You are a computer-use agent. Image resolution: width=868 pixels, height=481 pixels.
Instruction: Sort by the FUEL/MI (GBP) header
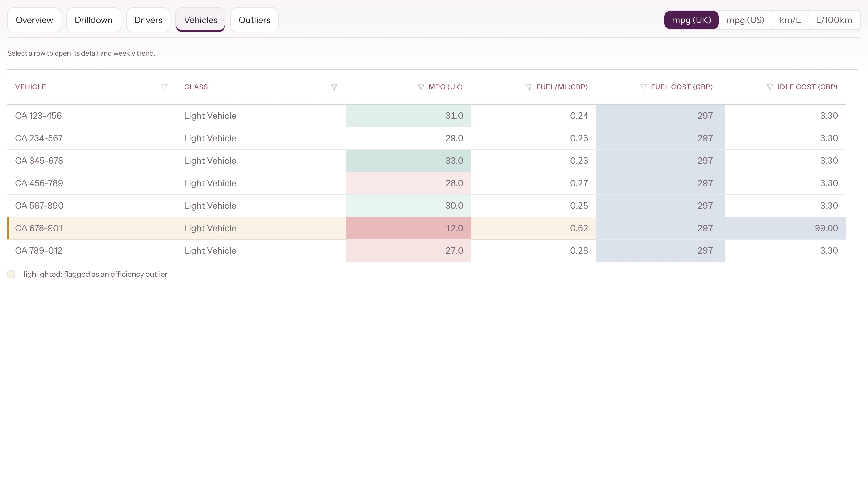[x=562, y=87]
